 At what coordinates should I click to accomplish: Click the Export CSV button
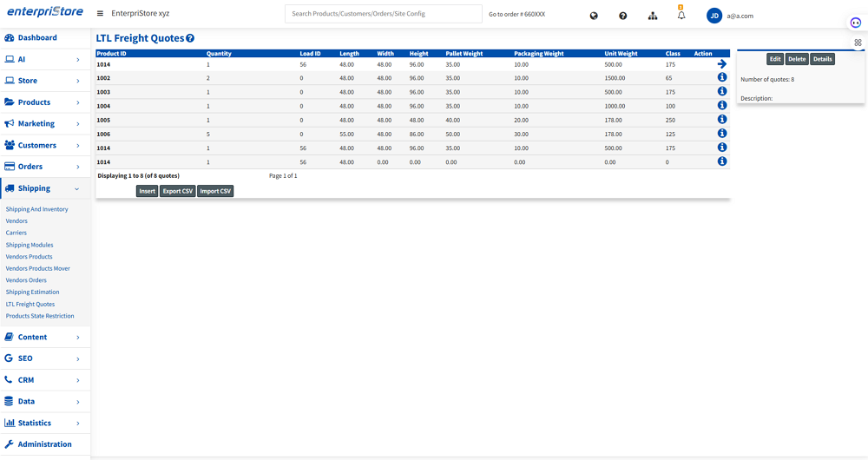click(177, 191)
